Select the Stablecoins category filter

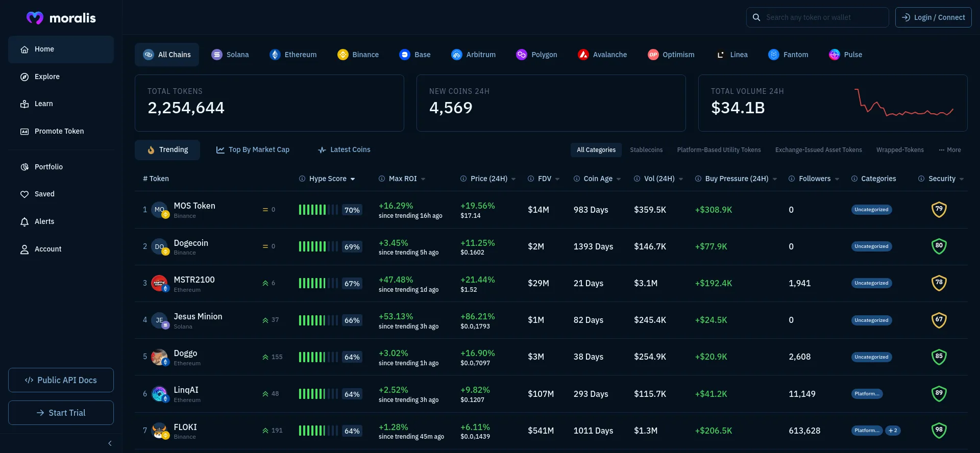coord(646,150)
